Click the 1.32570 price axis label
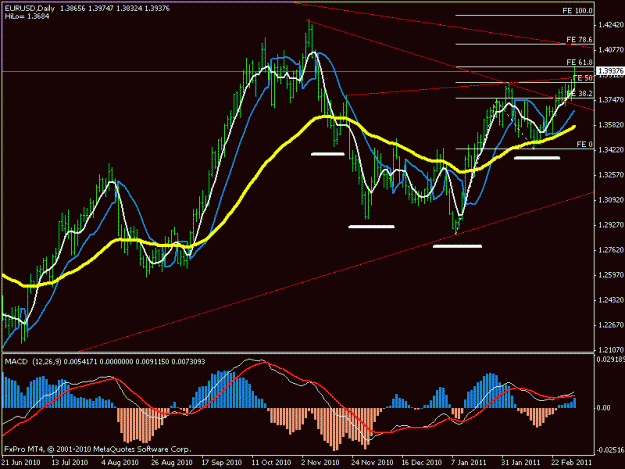 pyautogui.click(x=611, y=175)
